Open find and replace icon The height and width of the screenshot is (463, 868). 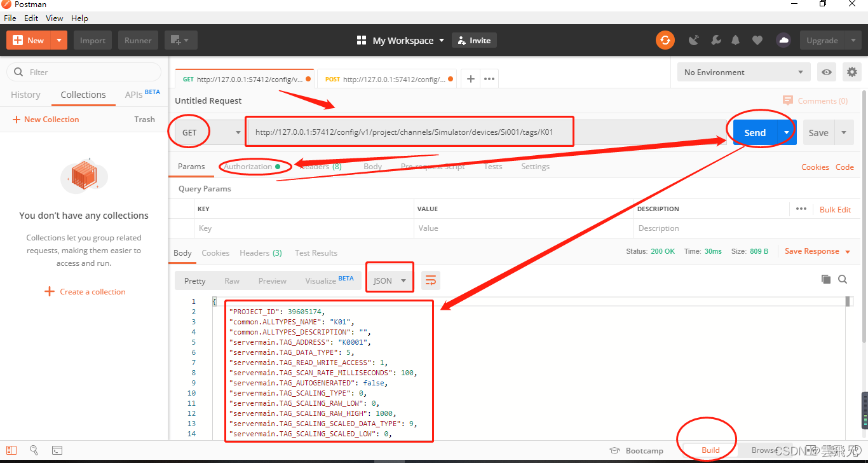(x=34, y=450)
